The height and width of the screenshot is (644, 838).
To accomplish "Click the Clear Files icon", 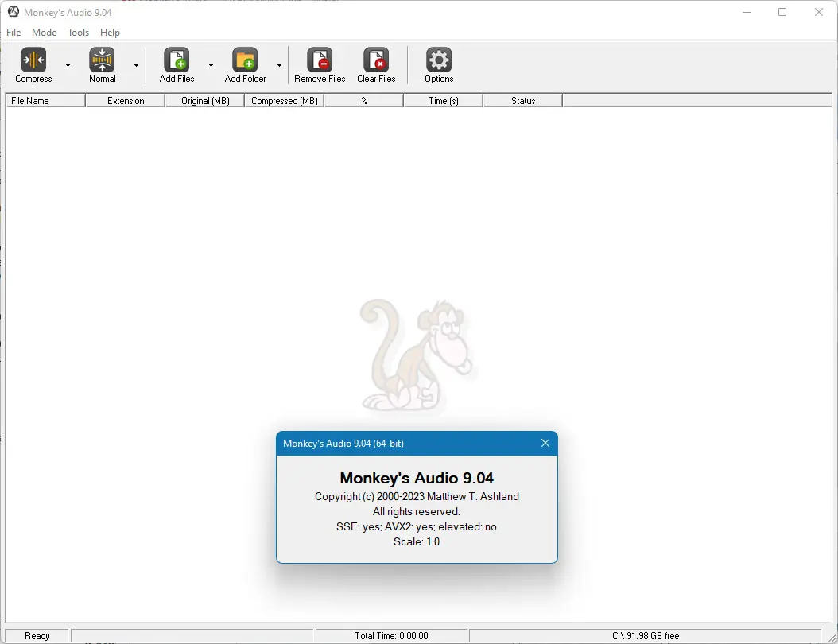I will pos(376,60).
